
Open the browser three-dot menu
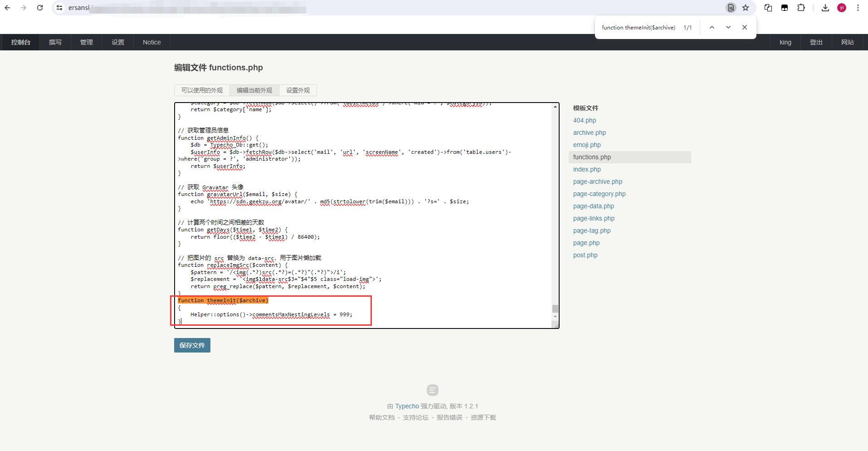(858, 8)
